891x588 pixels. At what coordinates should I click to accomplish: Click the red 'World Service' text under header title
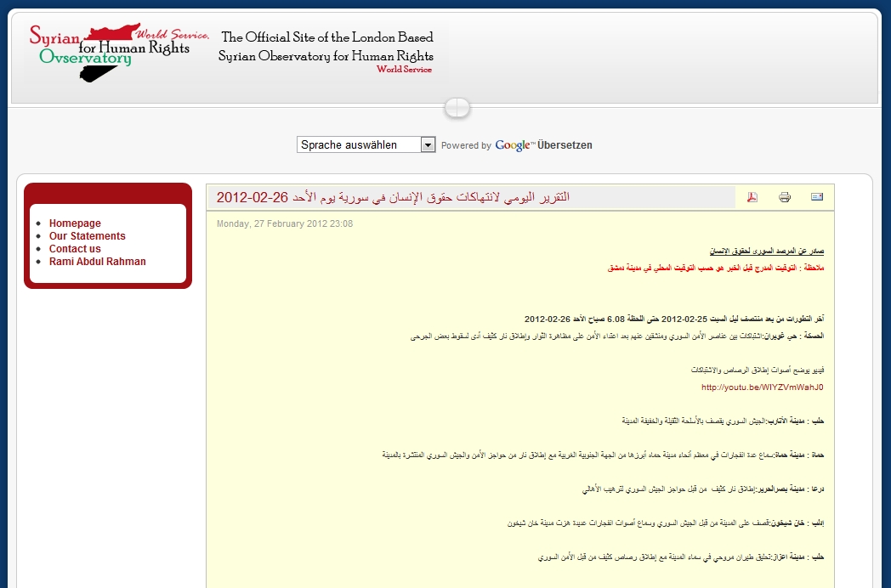click(x=404, y=70)
